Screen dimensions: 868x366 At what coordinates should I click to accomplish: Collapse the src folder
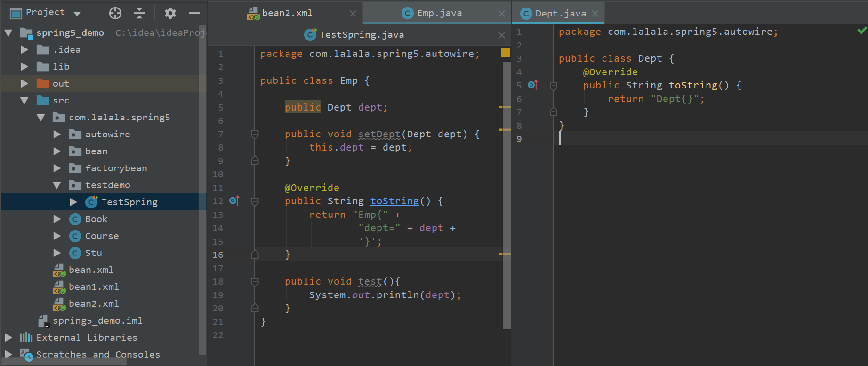coord(24,101)
